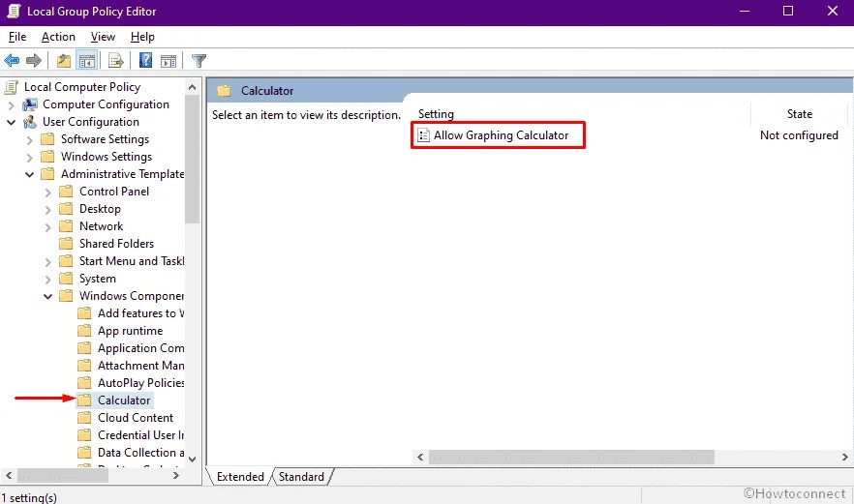Click the Forward arrow toolbar icon
The image size is (854, 504).
coord(34,60)
